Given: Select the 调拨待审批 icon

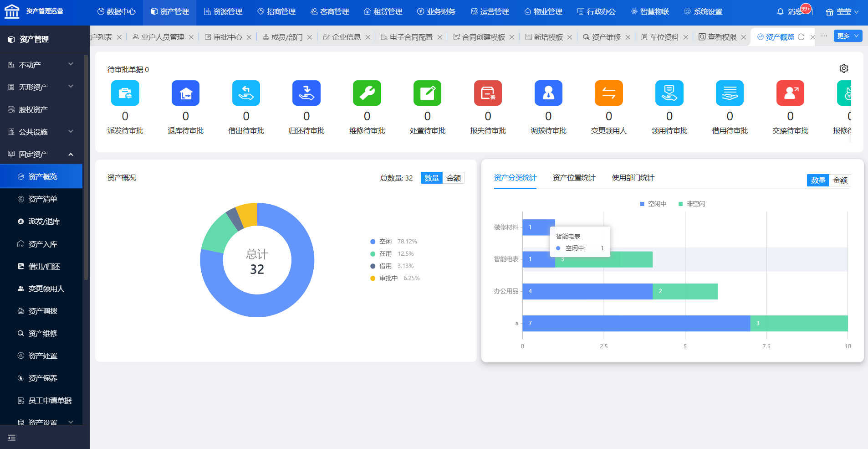Looking at the screenshot, I should (548, 93).
